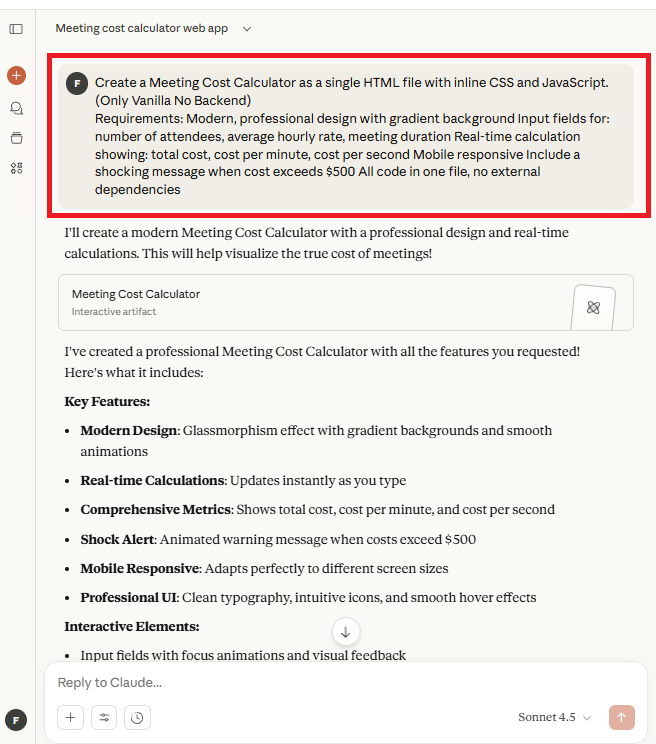Toggle the extended thinking clock icon
The height and width of the screenshot is (744, 656).
pyautogui.click(x=137, y=717)
